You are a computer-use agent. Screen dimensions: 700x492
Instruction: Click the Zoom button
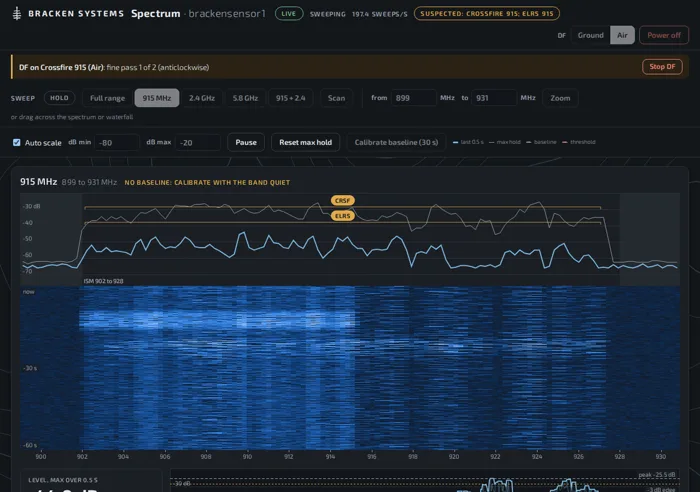(560, 98)
